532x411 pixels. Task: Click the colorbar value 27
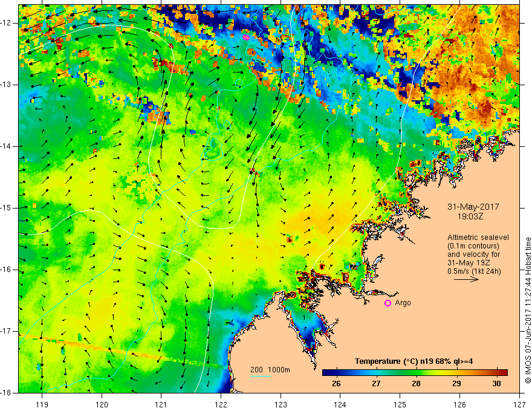(x=376, y=384)
